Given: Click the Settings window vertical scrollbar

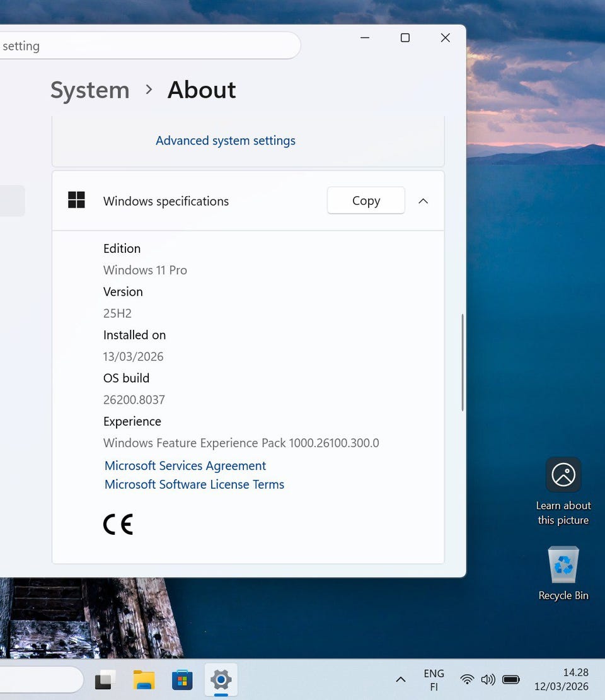Looking at the screenshot, I should [x=463, y=362].
